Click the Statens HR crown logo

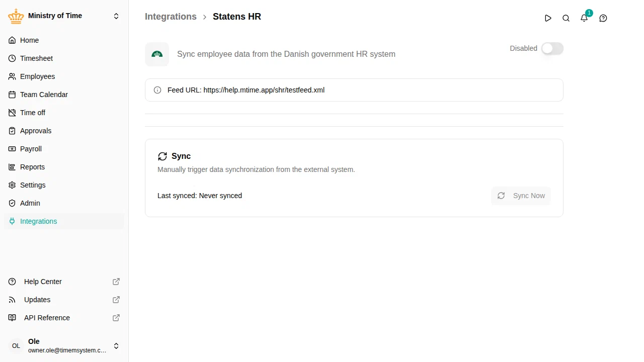click(x=157, y=54)
